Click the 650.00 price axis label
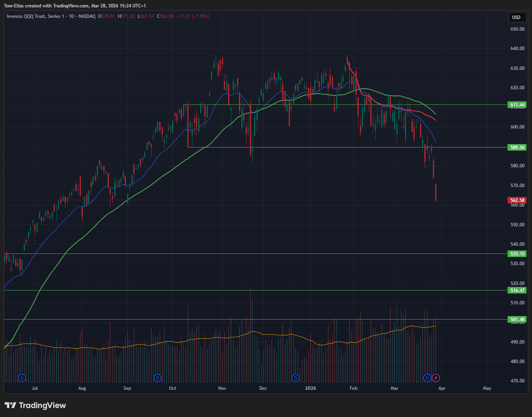Image resolution: width=532 pixels, height=417 pixels. pyautogui.click(x=517, y=29)
